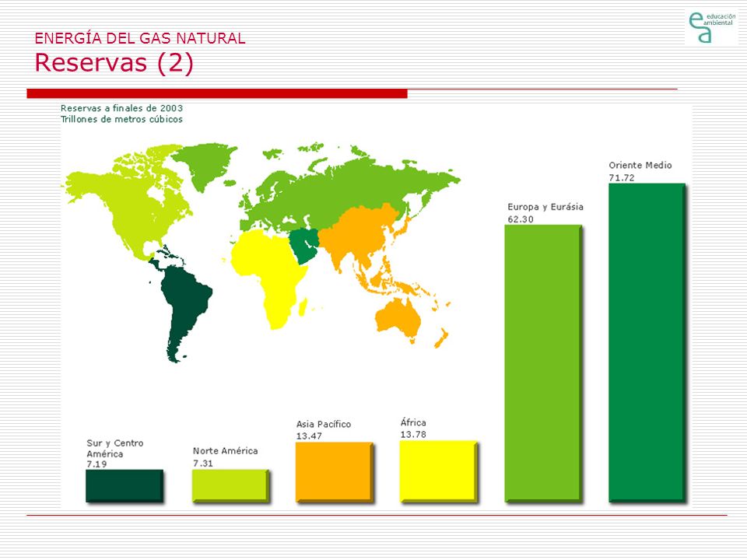Click Madagascar on the map
The width and height of the screenshot is (747, 560).
pyautogui.click(x=303, y=306)
